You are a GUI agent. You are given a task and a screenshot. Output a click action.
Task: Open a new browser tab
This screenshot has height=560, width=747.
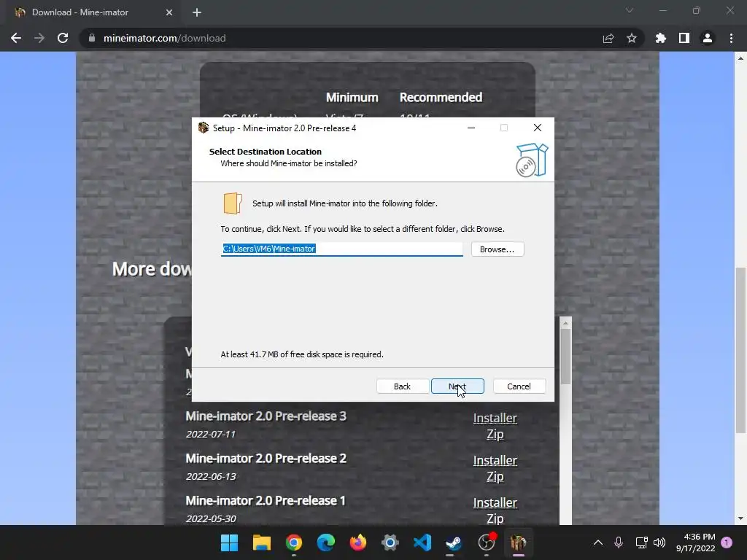[x=197, y=12]
